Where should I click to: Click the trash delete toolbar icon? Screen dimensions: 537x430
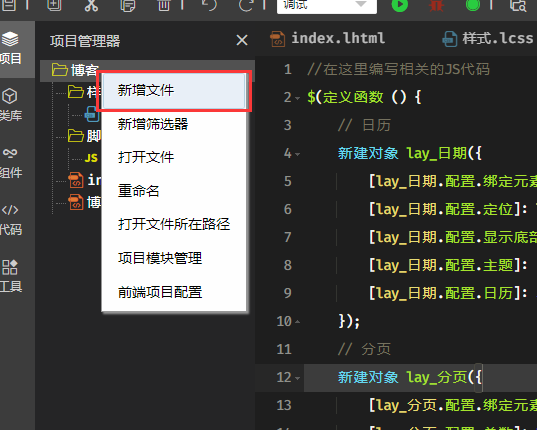click(164, 5)
